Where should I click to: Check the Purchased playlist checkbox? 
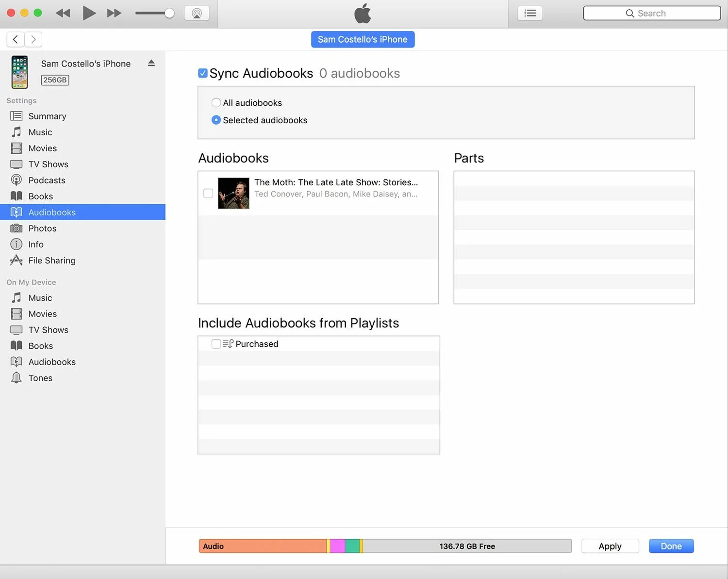pyautogui.click(x=216, y=344)
